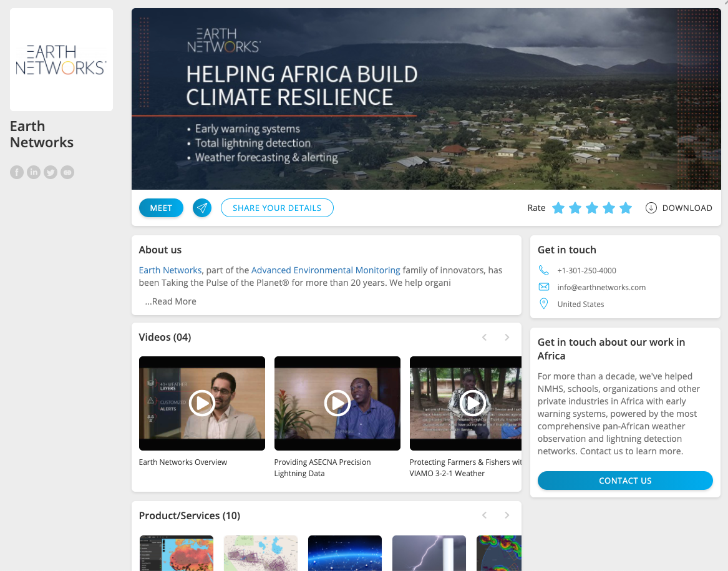Click the United States location text
The image size is (728, 571).
tap(580, 305)
